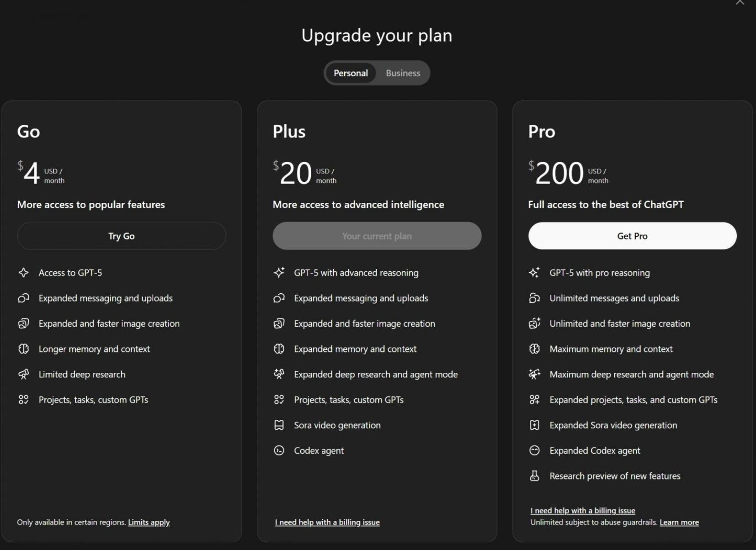756x550 pixels.
Task: Open the Limits apply link under Go
Action: (x=149, y=523)
